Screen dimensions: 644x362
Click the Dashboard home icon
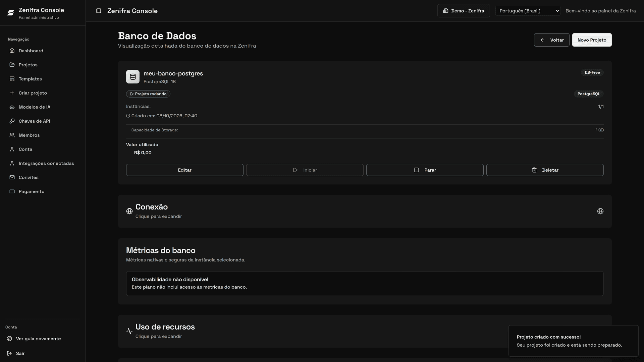(12, 51)
